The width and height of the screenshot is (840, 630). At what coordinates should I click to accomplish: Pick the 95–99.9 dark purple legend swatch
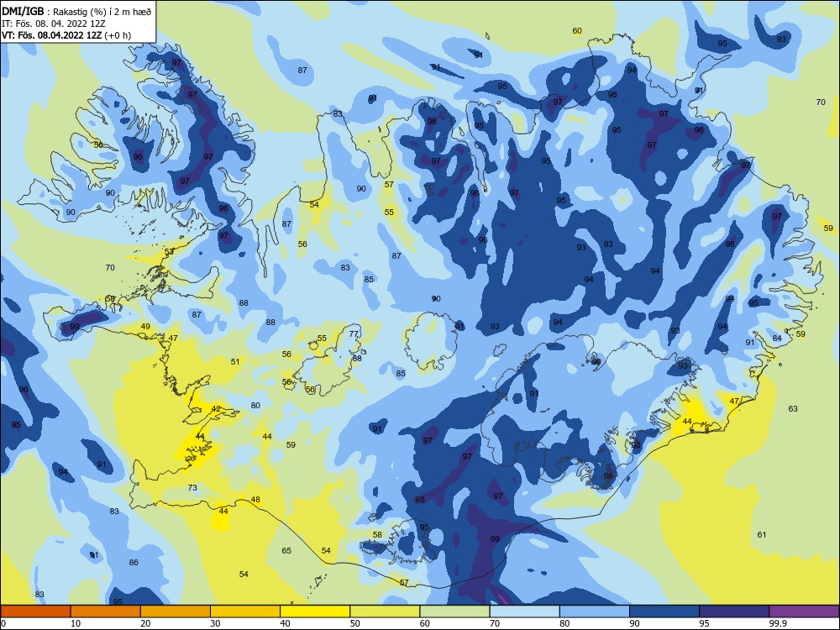tap(734, 612)
